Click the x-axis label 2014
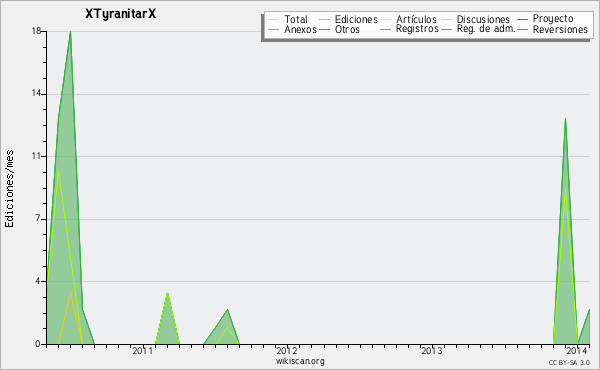 577,351
